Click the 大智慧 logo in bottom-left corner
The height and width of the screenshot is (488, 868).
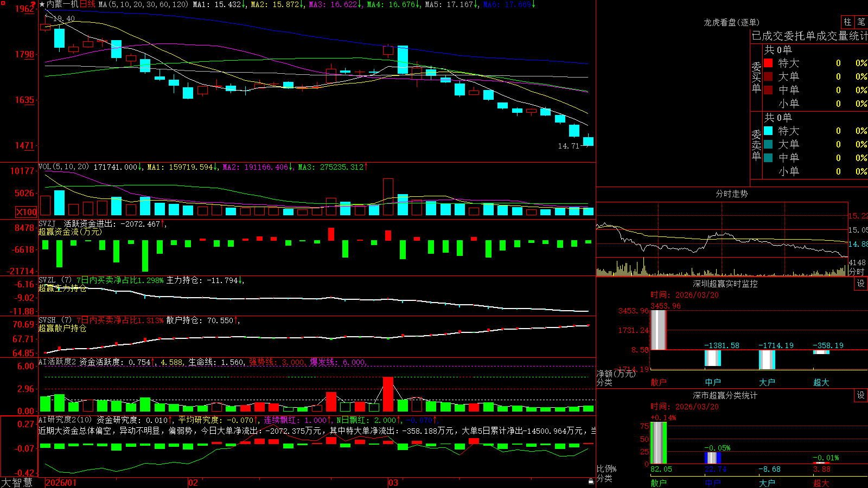(x=17, y=483)
